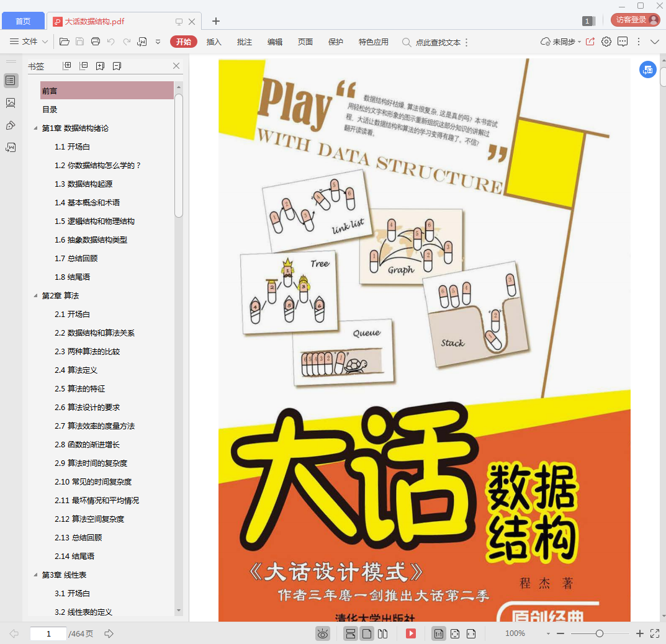Viewport: 666px width, 644px height.
Task: Open the vertical three-dot more menu
Action: coord(639,42)
